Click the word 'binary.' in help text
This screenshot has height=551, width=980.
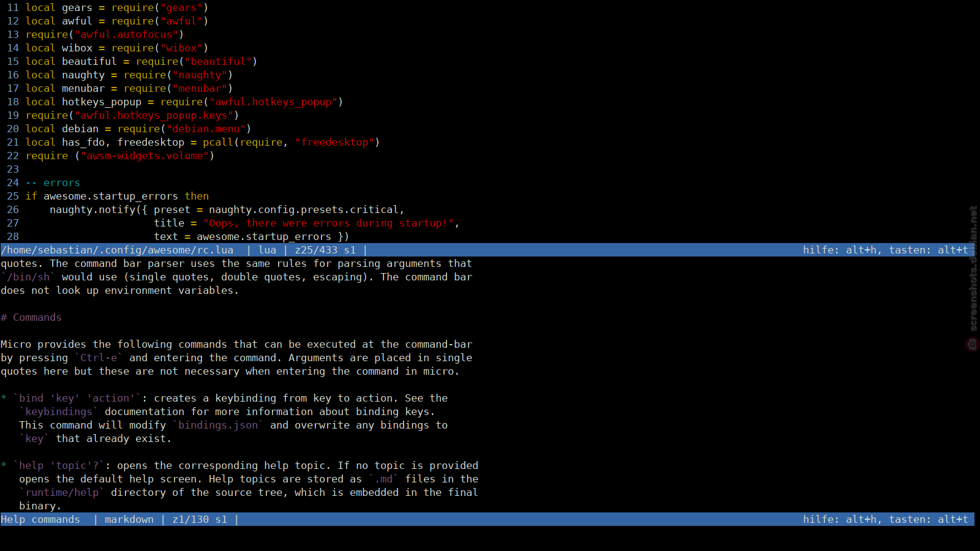click(x=40, y=506)
